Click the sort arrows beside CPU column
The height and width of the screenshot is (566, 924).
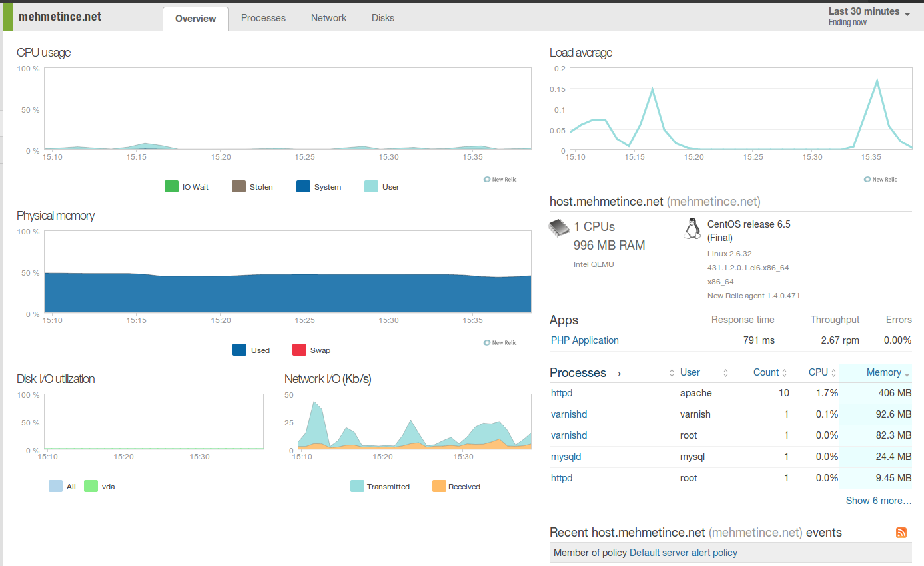coord(834,373)
